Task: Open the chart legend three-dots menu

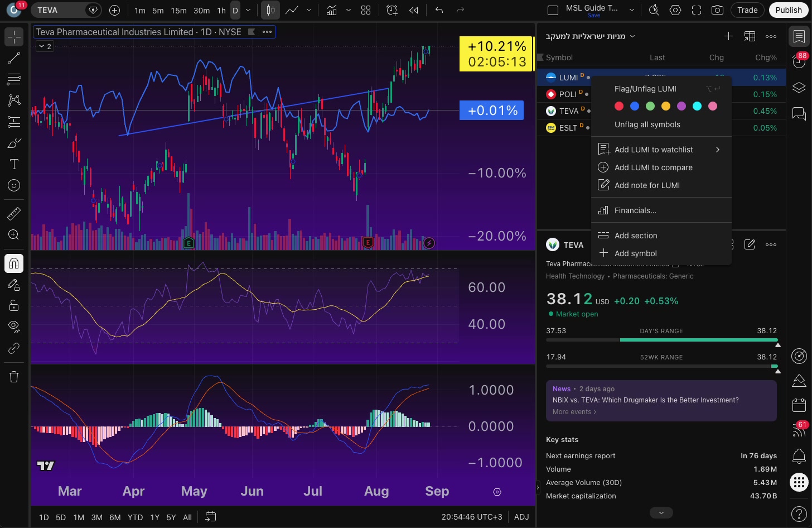Action: coord(267,32)
